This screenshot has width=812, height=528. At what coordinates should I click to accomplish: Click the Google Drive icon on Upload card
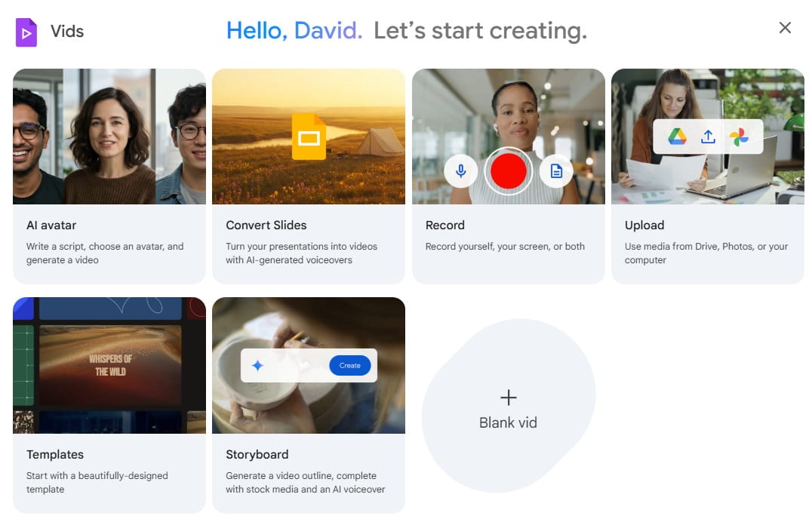tap(677, 137)
